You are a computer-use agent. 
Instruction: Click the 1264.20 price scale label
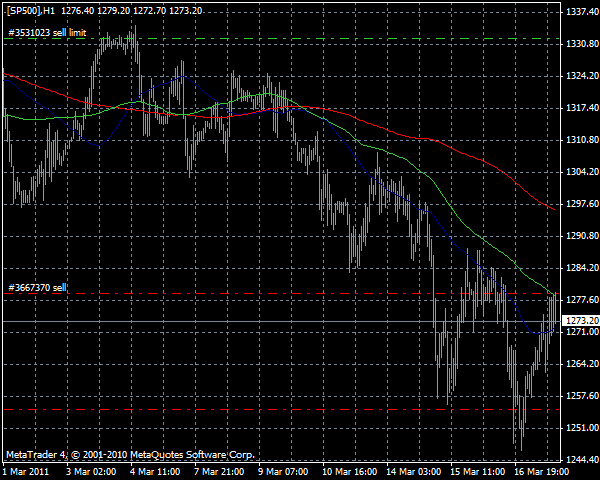coord(582,363)
